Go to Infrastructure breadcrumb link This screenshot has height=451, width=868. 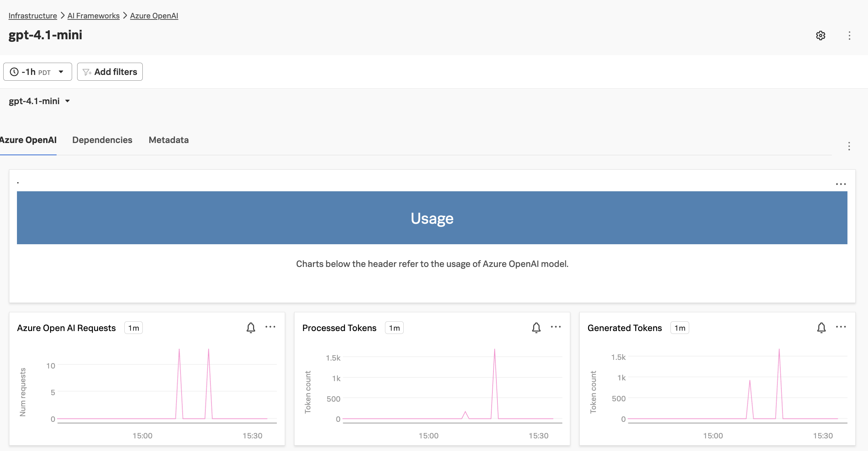tap(33, 16)
